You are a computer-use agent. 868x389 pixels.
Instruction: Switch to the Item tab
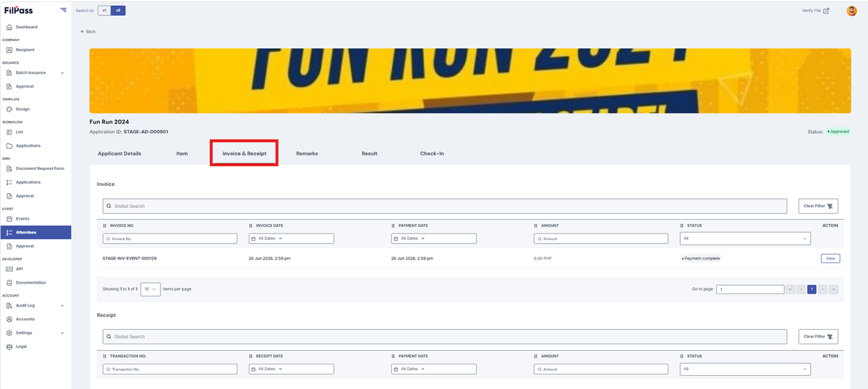[182, 153]
